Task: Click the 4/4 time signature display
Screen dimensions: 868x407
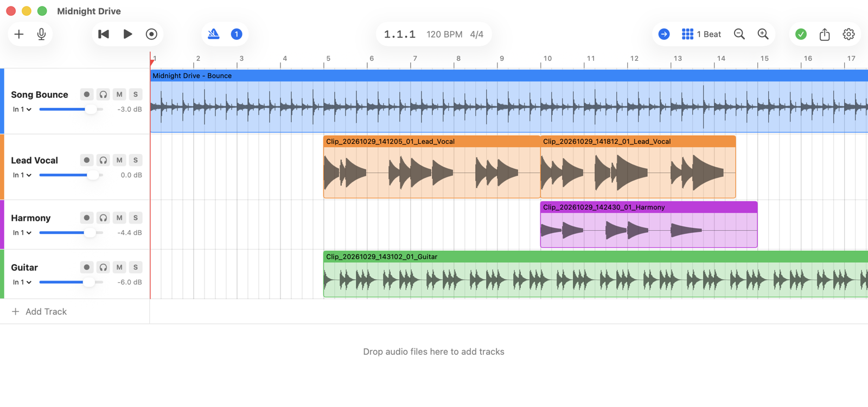Action: click(x=477, y=34)
